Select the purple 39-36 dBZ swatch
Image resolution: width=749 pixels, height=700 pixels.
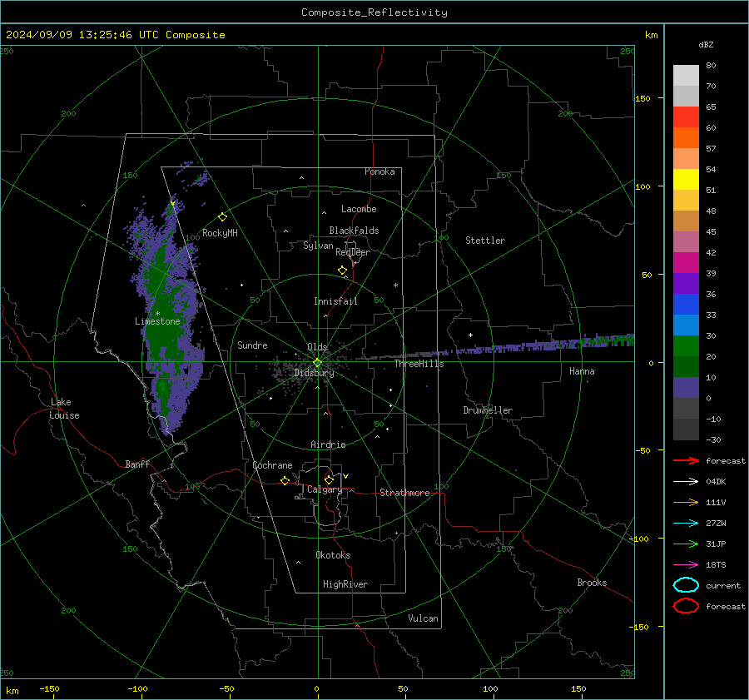(686, 284)
